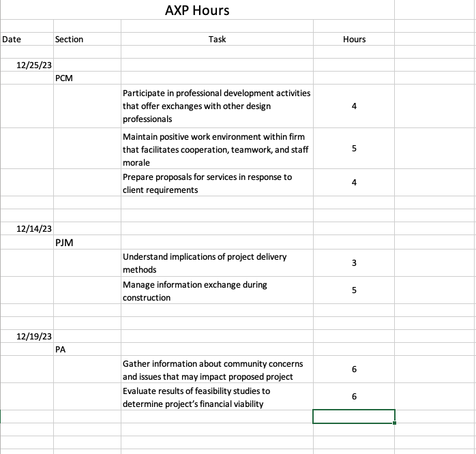The image size is (476, 454).
Task: Grab the fill handle of the selected cell
Action: point(394,423)
